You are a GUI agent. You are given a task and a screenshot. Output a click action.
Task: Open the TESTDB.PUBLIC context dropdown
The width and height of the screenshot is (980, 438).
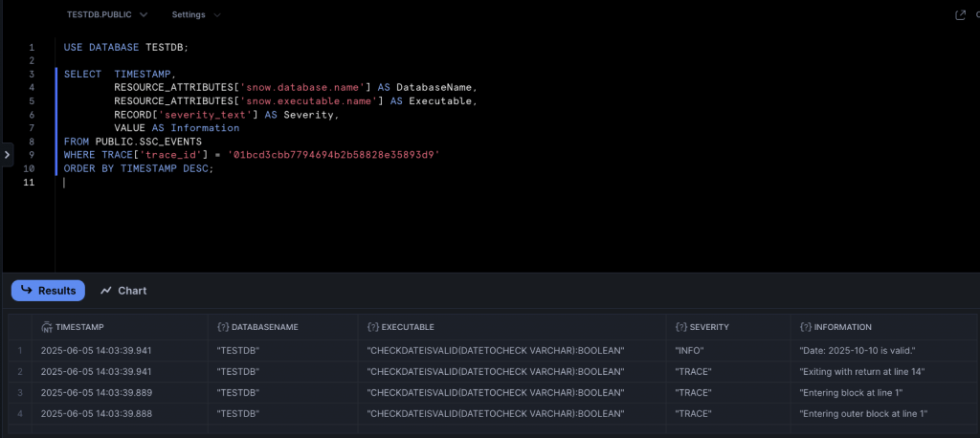(106, 15)
